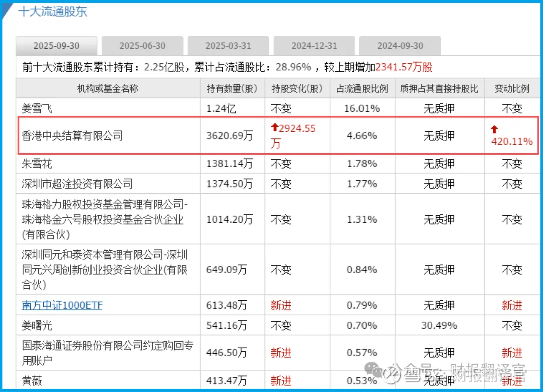Switch to the 2024-12-31 tab

pos(314,45)
